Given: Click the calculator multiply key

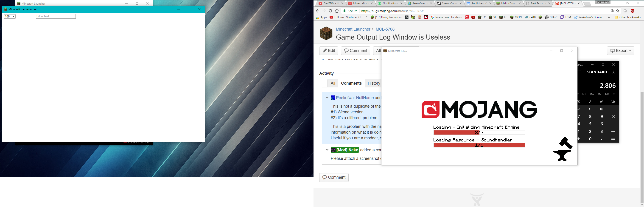Looking at the screenshot, I should [613, 117].
